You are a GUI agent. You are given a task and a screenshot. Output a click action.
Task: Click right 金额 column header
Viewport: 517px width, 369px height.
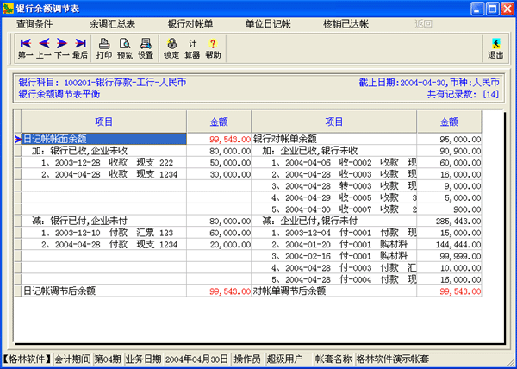tap(449, 122)
